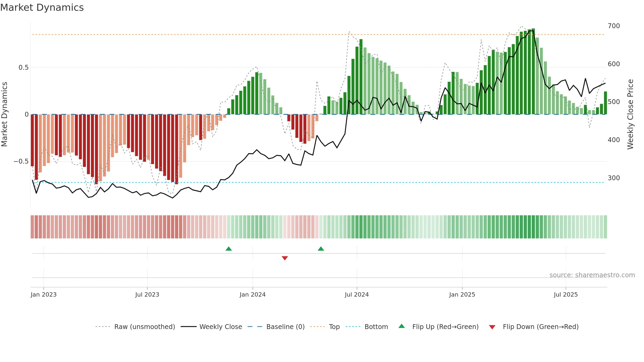Toggle the Bottom legend entry
644x362 pixels.
coord(367,327)
